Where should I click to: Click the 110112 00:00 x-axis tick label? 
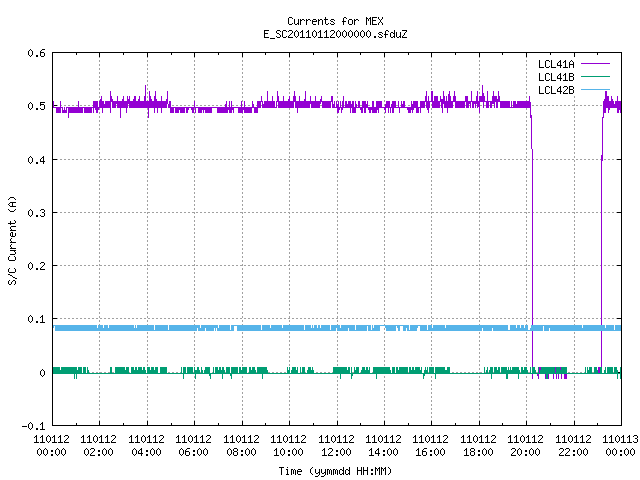(51, 446)
